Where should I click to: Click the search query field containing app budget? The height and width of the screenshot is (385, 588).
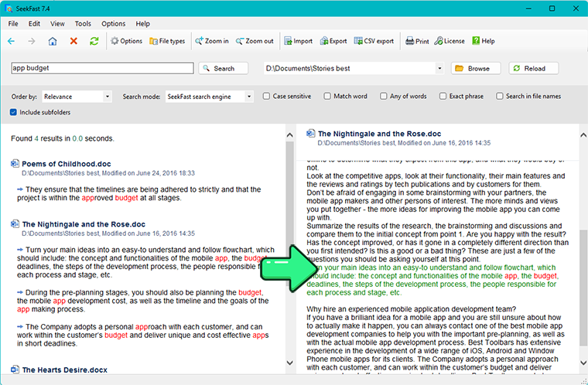tap(102, 68)
